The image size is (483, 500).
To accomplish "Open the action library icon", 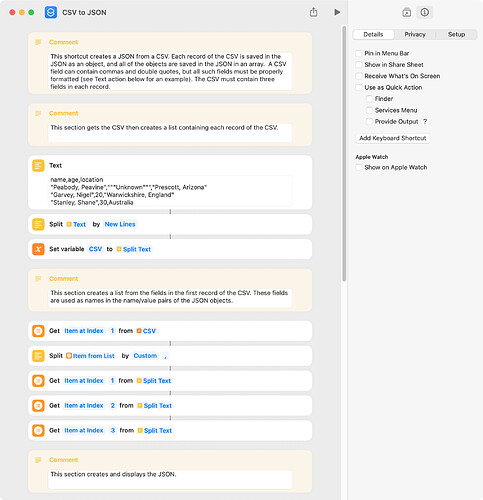I will tap(406, 13).
